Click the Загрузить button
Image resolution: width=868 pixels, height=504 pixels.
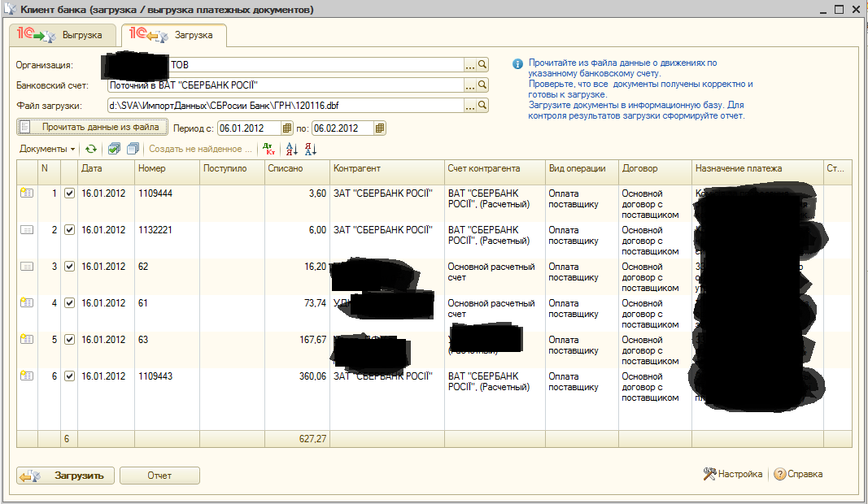(x=63, y=476)
